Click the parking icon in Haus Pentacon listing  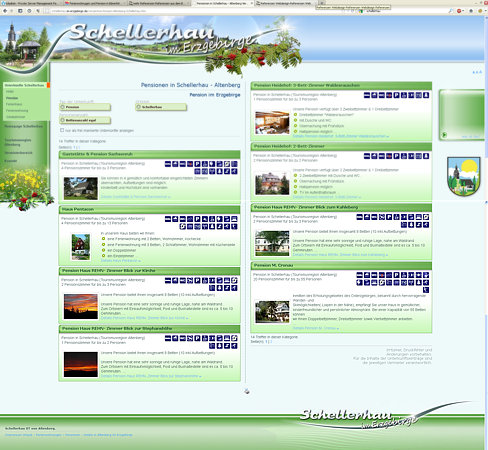197,219
